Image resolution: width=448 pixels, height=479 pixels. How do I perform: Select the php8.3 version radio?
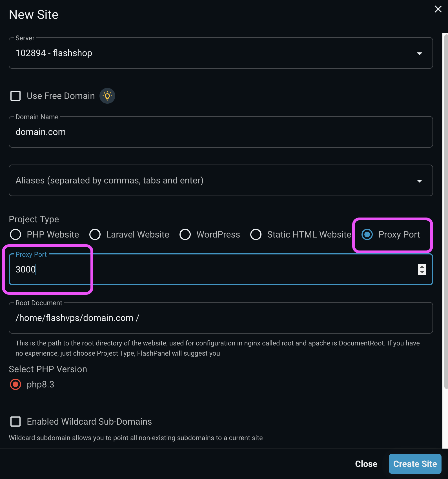[x=15, y=384]
